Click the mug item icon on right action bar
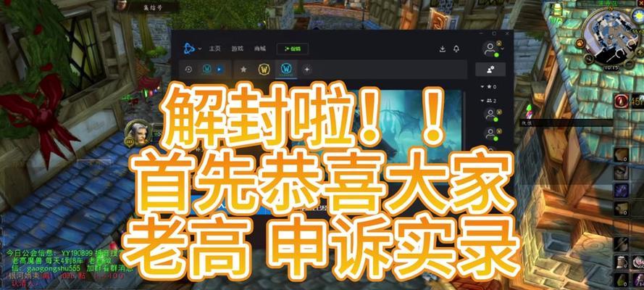 point(621,262)
